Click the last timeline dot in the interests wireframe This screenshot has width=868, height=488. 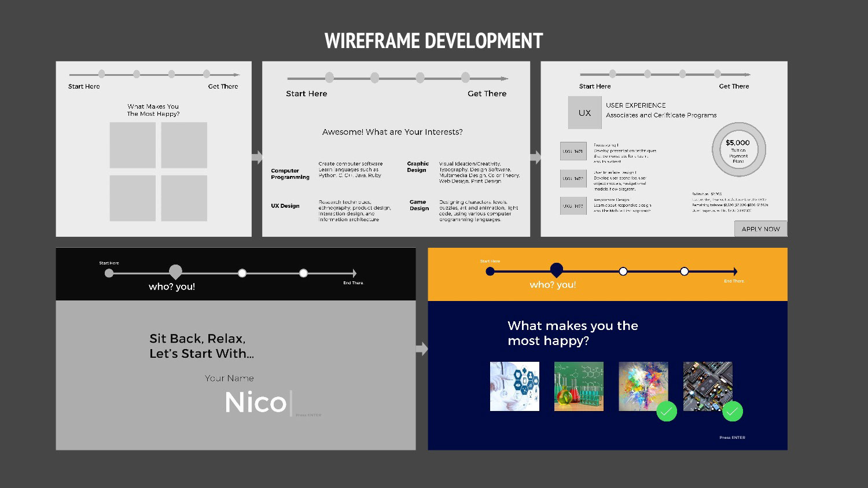click(x=465, y=78)
